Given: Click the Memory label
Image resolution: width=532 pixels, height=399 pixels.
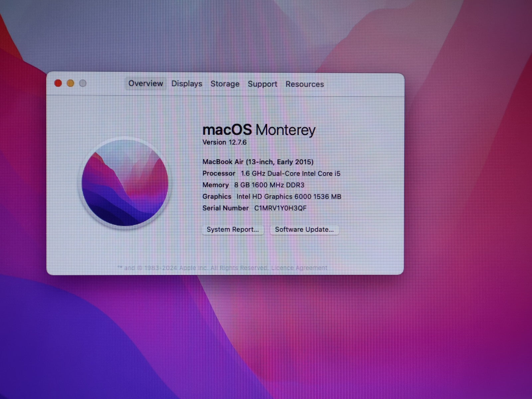Looking at the screenshot, I should click(215, 185).
